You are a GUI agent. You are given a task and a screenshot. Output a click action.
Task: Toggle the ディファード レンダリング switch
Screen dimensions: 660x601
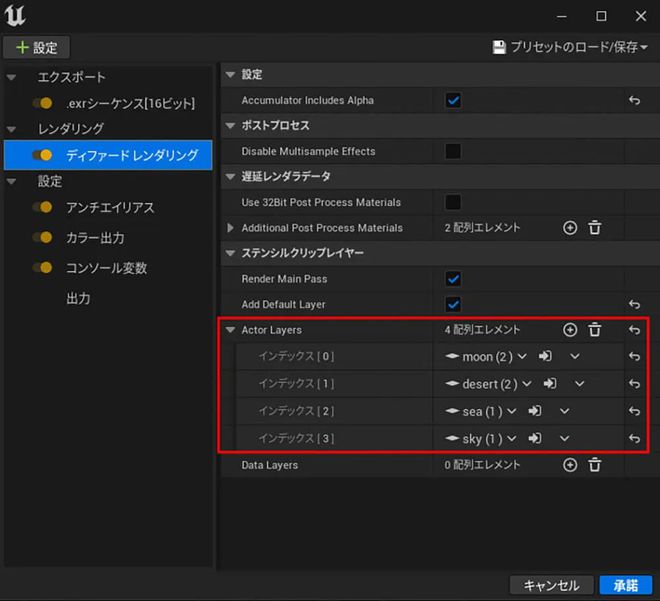43,155
